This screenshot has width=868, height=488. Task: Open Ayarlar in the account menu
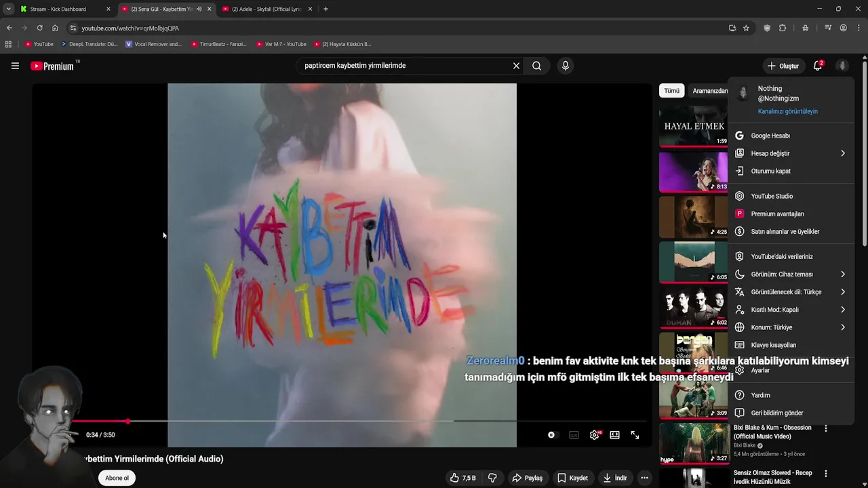tap(791, 370)
